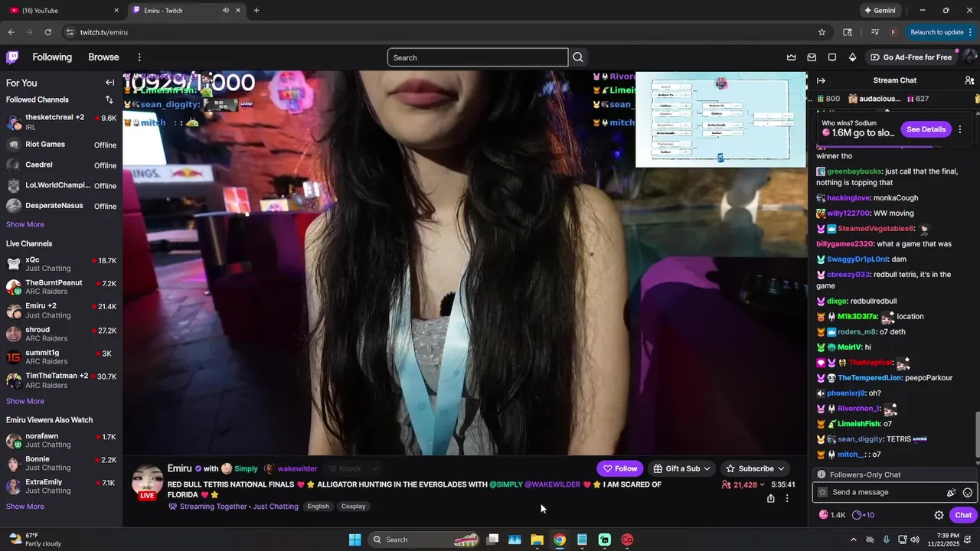
Task: Open the Just Chatting category link
Action: pos(276,507)
